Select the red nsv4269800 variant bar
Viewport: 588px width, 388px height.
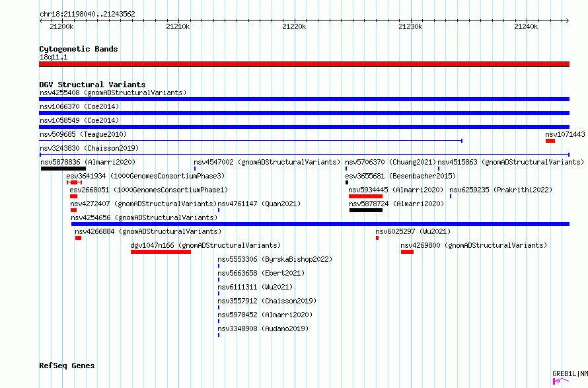(x=407, y=252)
